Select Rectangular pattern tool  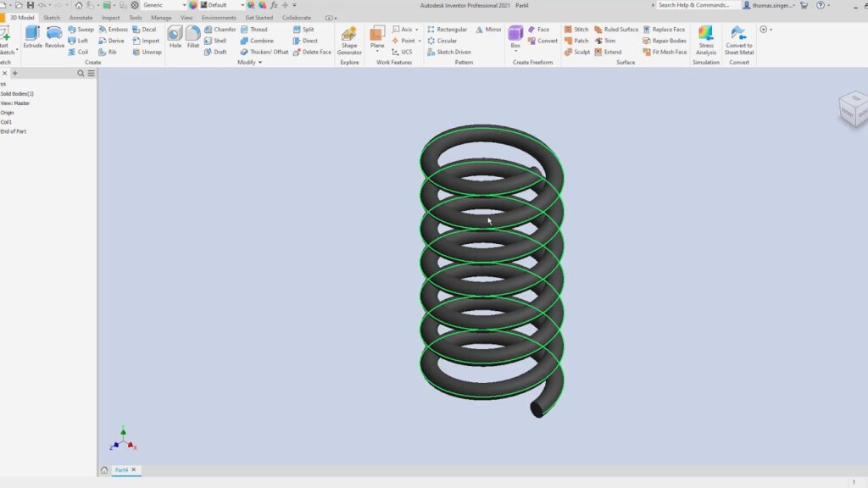coord(448,30)
